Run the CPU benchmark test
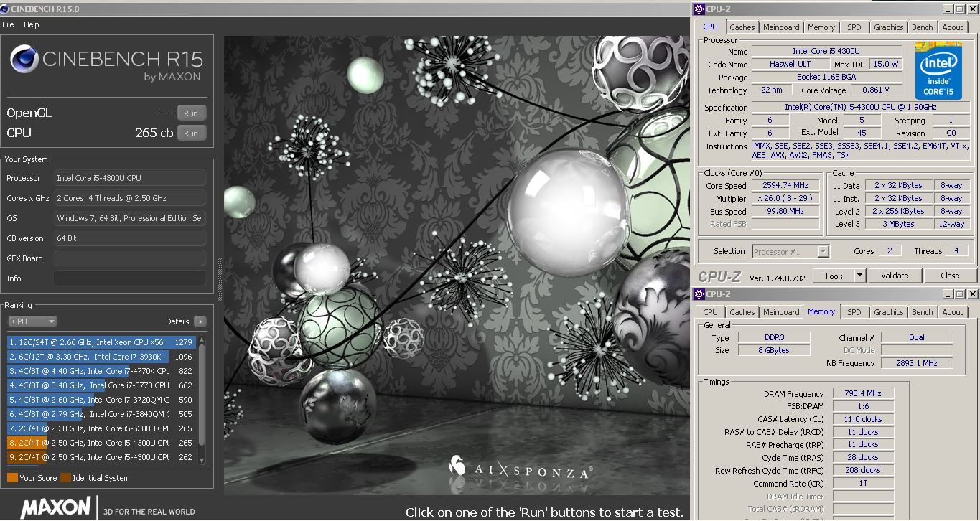Image resolution: width=980 pixels, height=521 pixels. click(191, 133)
